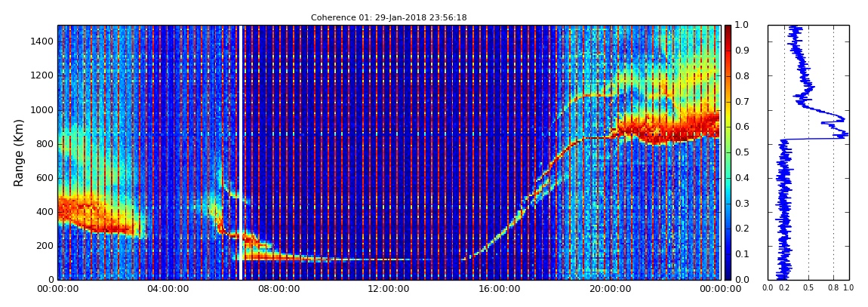The width and height of the screenshot is (868, 307).
Task: Click the colorbar 0.5 tick label
Action: click(740, 152)
